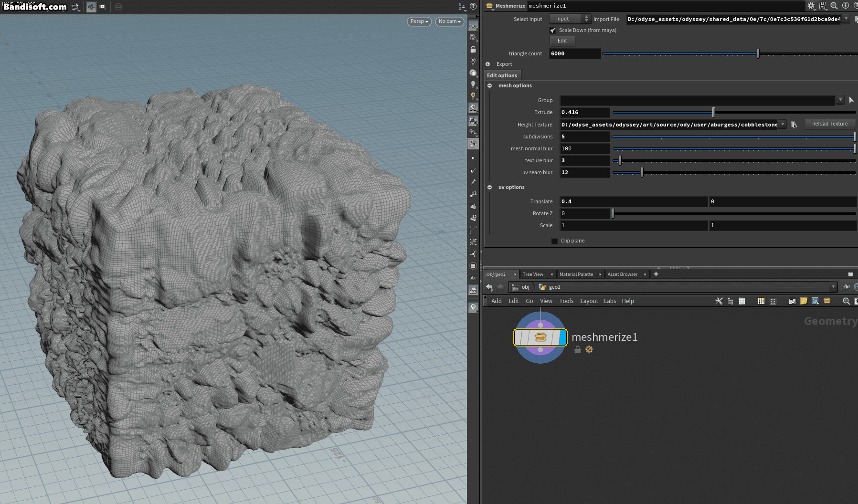Open the Select Input dropdown
Viewport: 858px width, 504px height.
[x=570, y=19]
